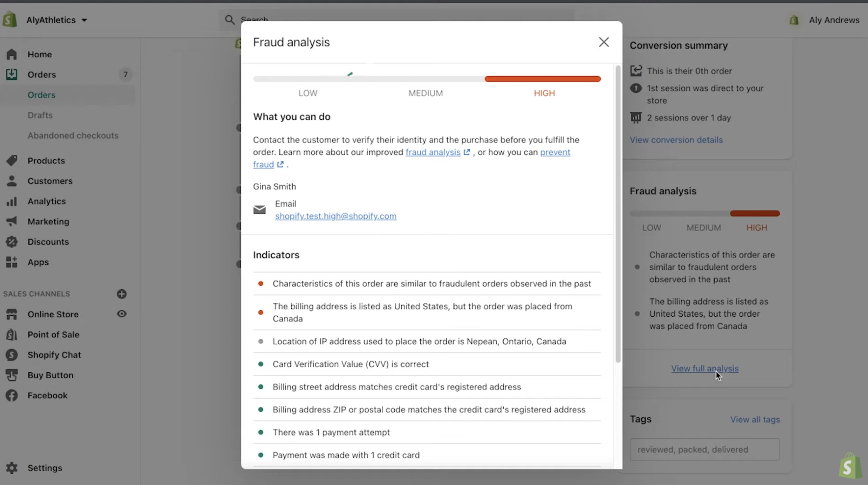Click the tags input field
The width and height of the screenshot is (868, 485).
704,449
